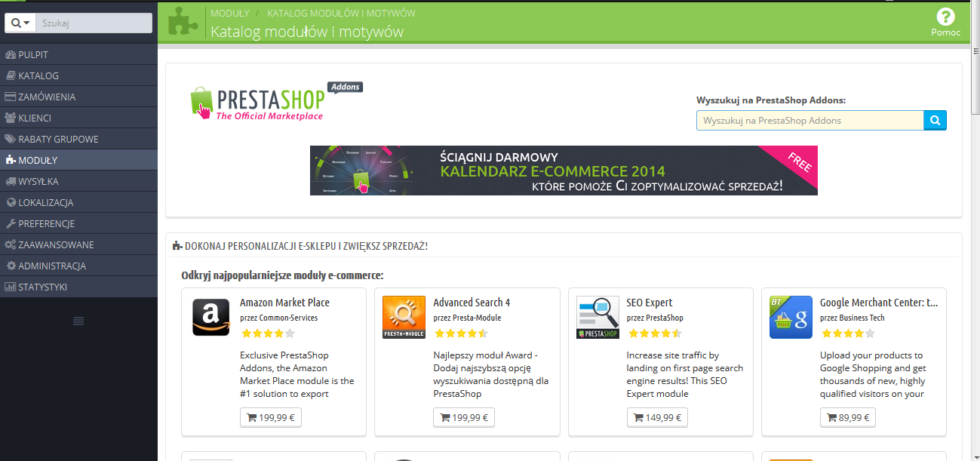Open the Google Merchant Center title
This screenshot has width=980, height=461.
(x=879, y=303)
